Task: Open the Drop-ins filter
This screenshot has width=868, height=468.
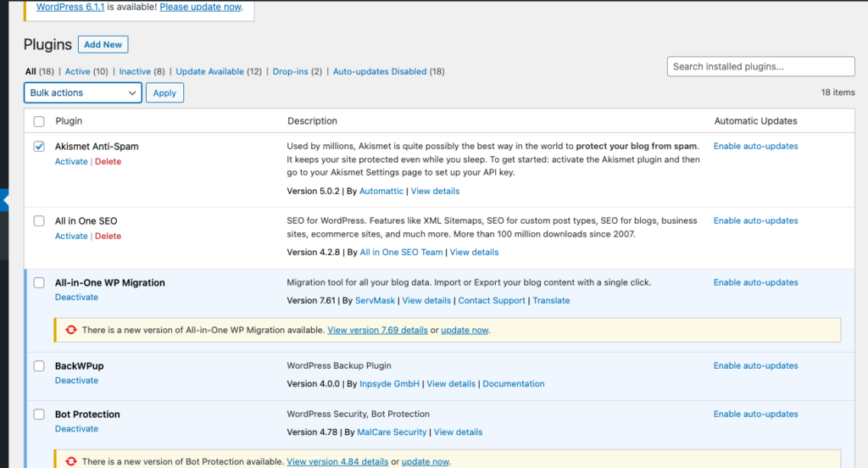Action: click(x=290, y=71)
